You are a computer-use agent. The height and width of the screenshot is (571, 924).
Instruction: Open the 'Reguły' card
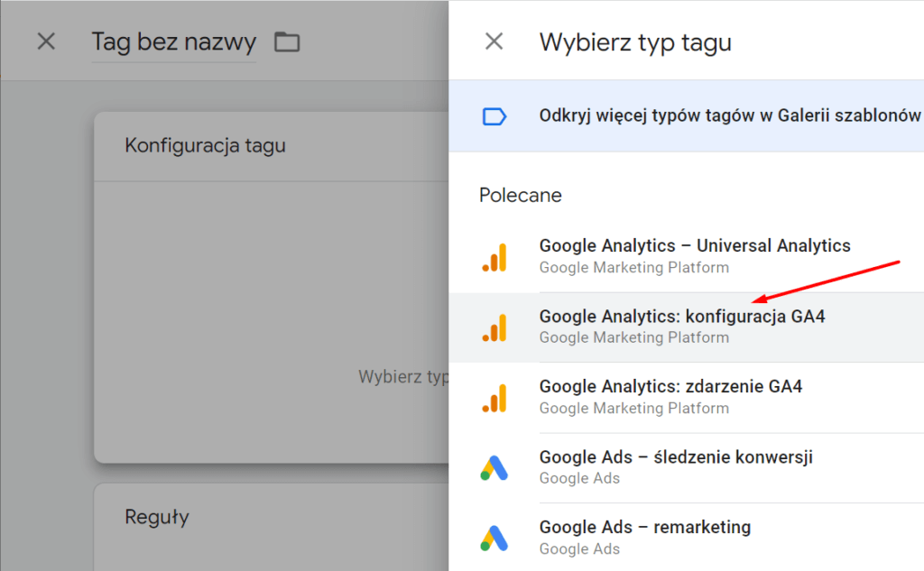pos(271,528)
